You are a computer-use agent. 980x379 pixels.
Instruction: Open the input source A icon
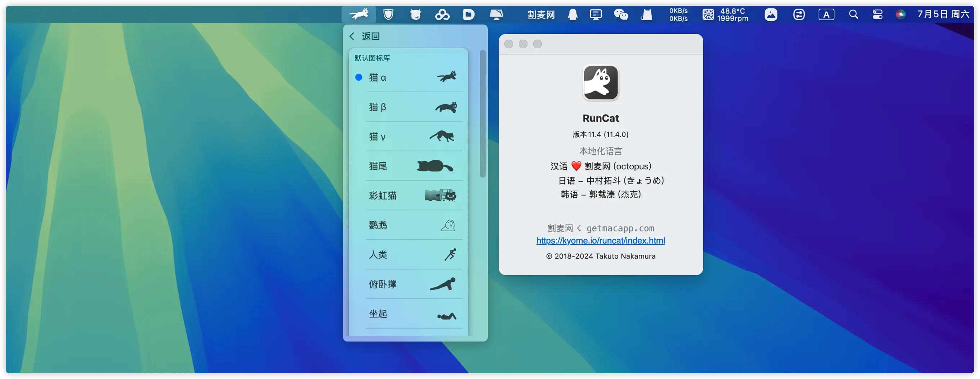point(826,14)
